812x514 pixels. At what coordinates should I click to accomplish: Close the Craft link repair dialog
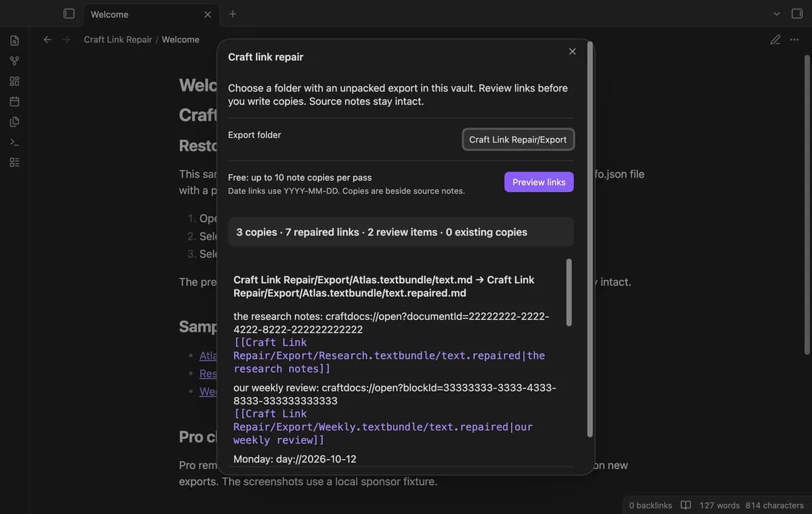point(572,51)
